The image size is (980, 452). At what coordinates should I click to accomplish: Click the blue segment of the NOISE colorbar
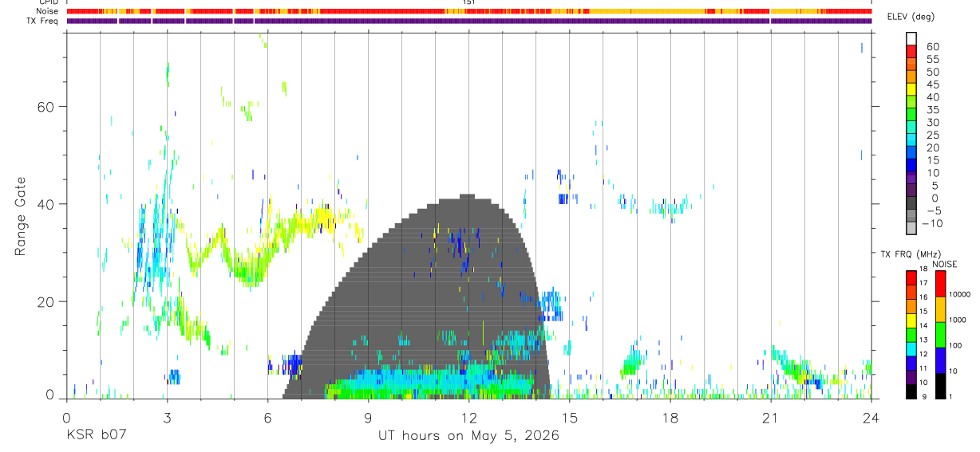[940, 360]
